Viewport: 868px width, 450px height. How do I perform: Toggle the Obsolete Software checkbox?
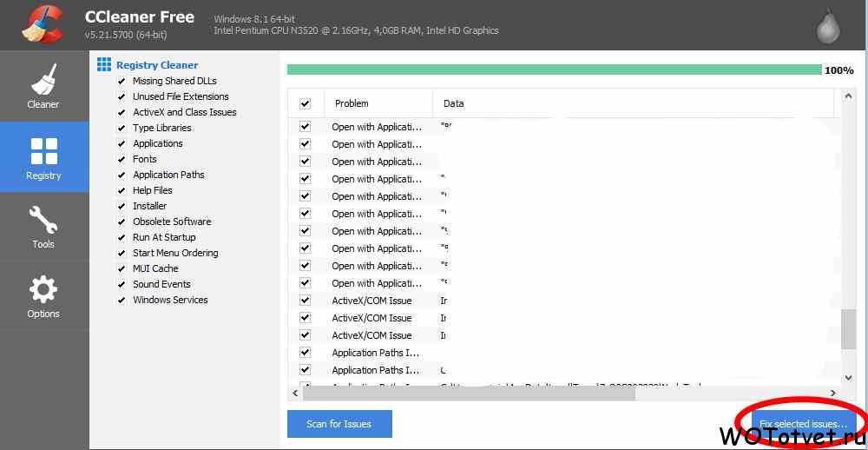[x=122, y=222]
